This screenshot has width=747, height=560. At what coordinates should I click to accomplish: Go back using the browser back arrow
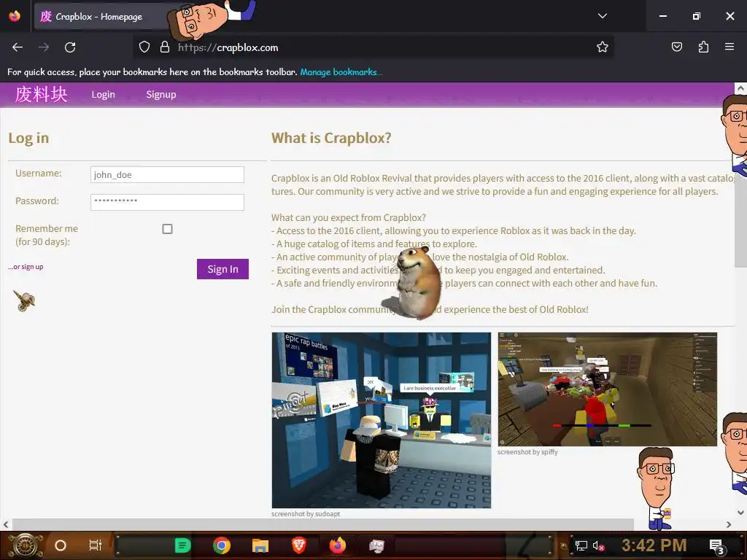tap(18, 47)
